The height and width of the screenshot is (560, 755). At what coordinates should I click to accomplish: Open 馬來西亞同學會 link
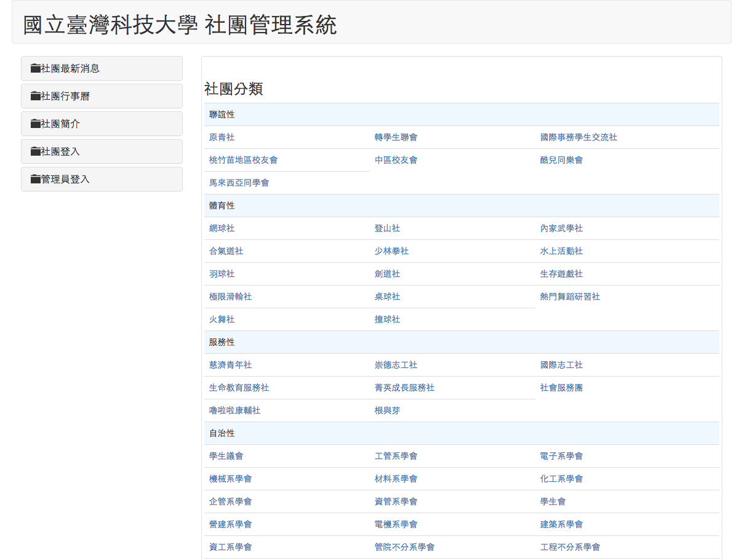tap(239, 183)
